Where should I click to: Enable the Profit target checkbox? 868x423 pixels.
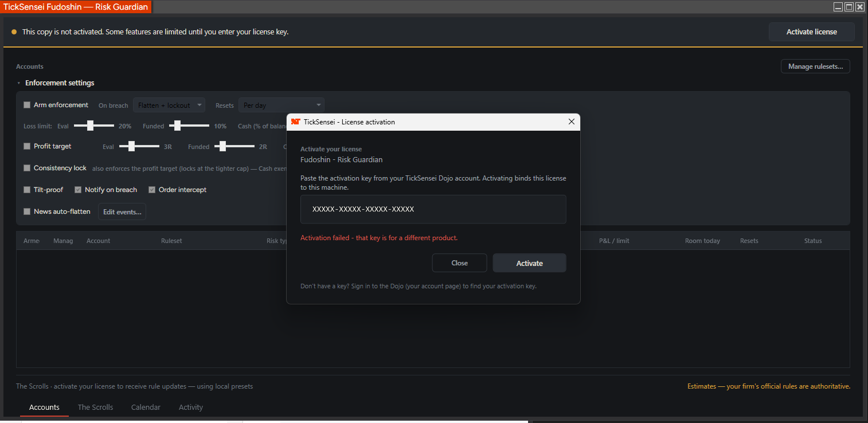pyautogui.click(x=27, y=146)
